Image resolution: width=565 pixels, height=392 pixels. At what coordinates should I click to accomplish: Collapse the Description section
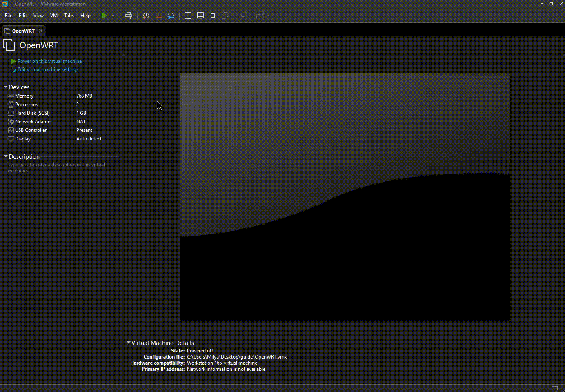6,156
